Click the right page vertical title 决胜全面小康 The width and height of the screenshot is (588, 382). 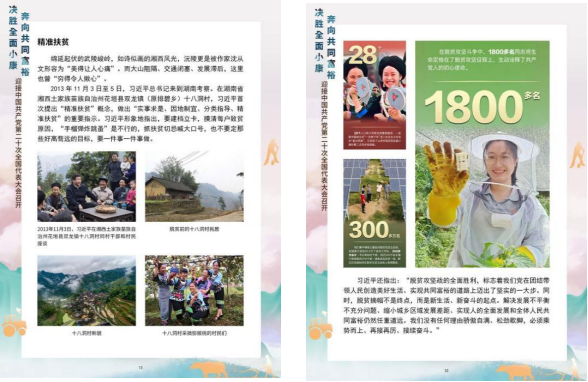click(x=319, y=40)
